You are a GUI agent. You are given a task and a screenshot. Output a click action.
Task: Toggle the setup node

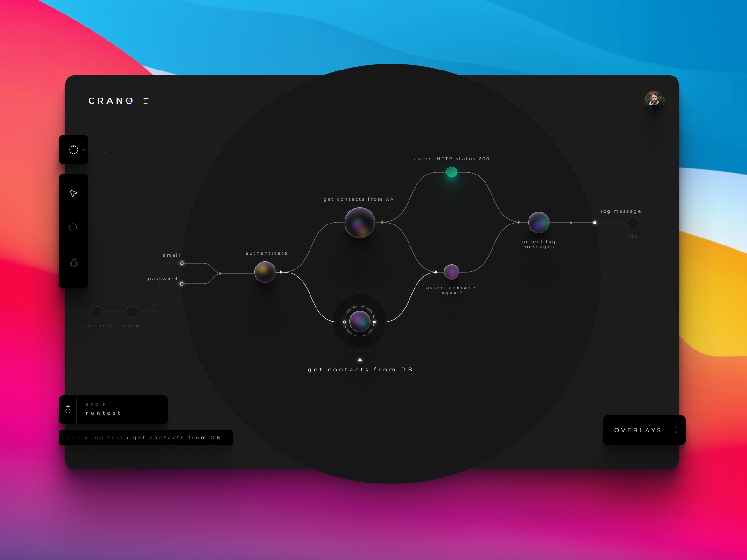point(131,312)
